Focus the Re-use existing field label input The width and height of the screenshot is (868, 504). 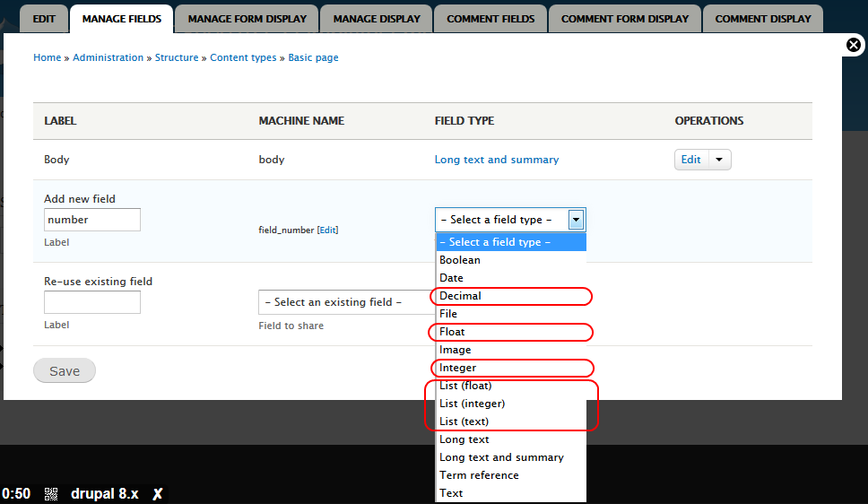[x=92, y=302]
